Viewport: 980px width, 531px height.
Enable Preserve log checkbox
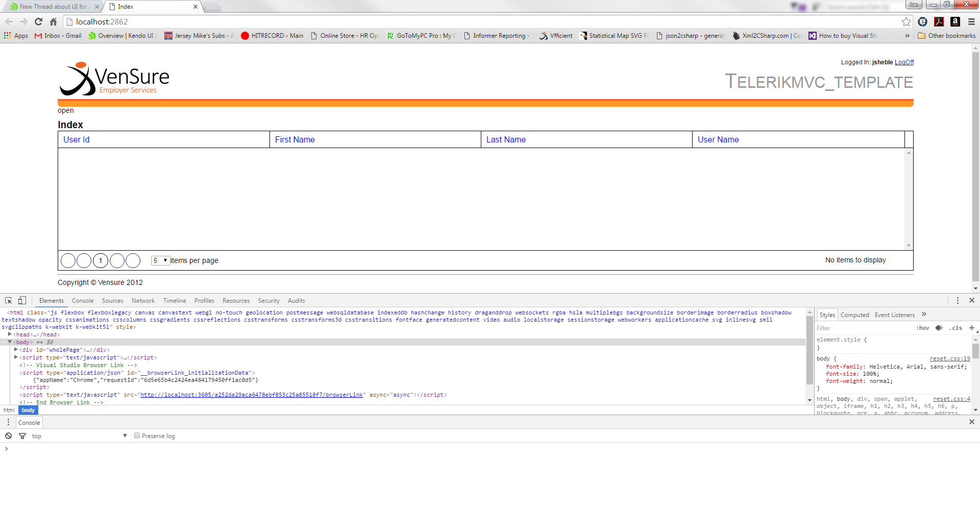pyautogui.click(x=137, y=436)
